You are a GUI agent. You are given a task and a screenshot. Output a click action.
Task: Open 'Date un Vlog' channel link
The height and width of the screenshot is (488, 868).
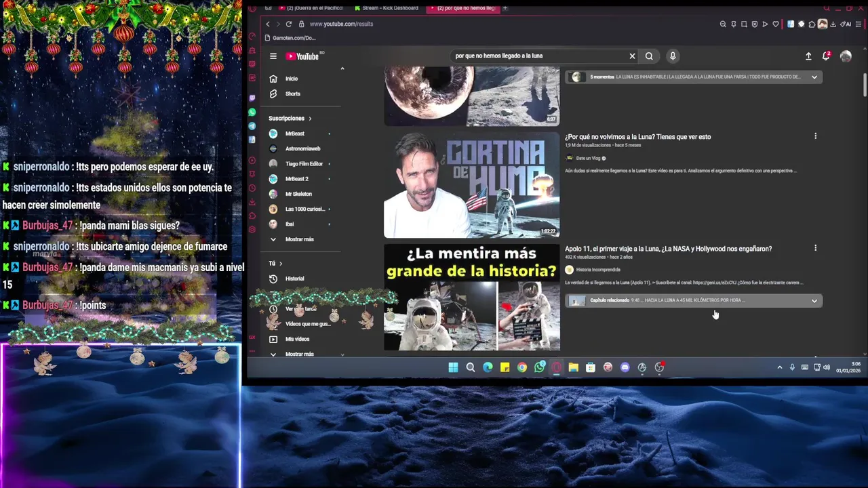coord(588,159)
